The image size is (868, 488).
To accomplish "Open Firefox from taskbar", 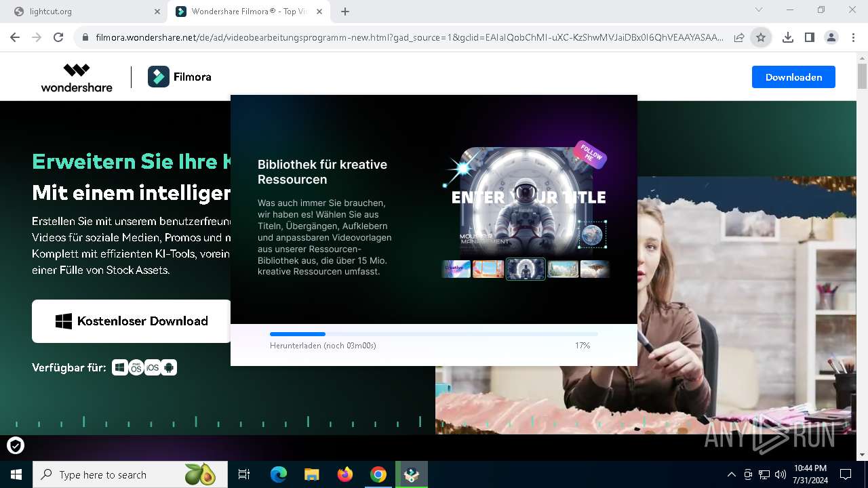I will tap(345, 474).
